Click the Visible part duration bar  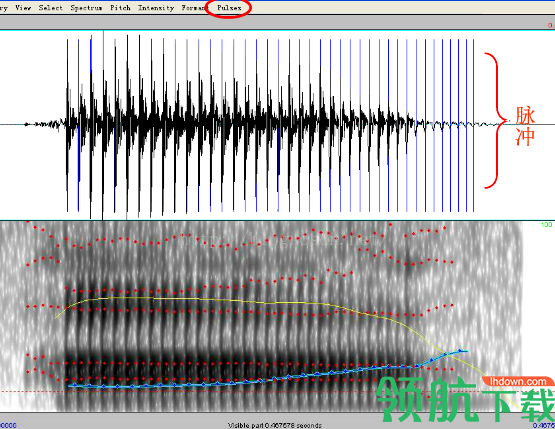pos(275,425)
